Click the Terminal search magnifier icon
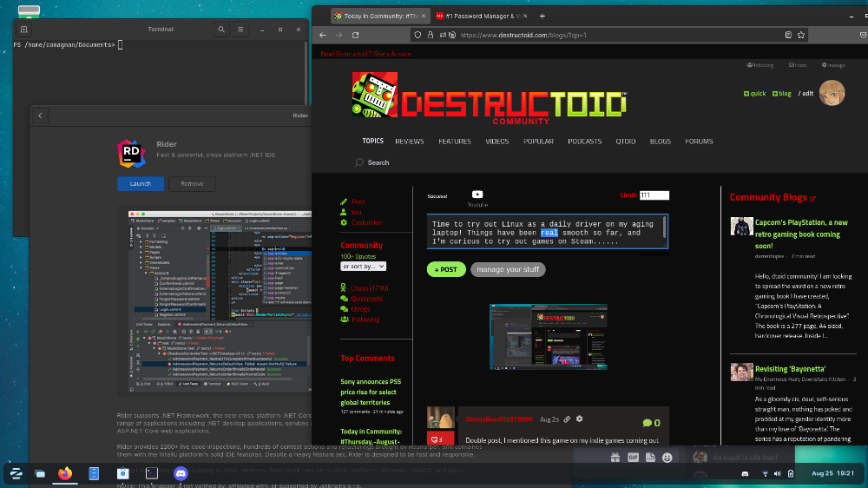Screen dimensions: 868x488 221,30
